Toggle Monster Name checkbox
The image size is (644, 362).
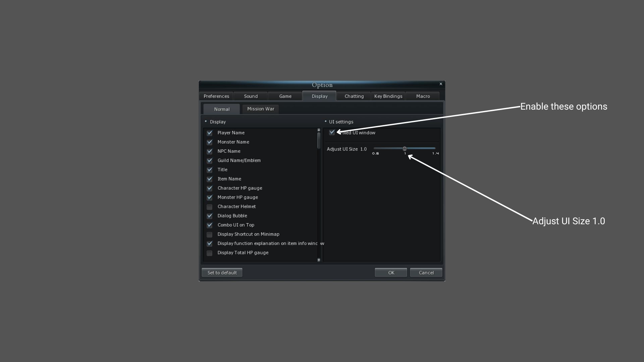click(210, 142)
